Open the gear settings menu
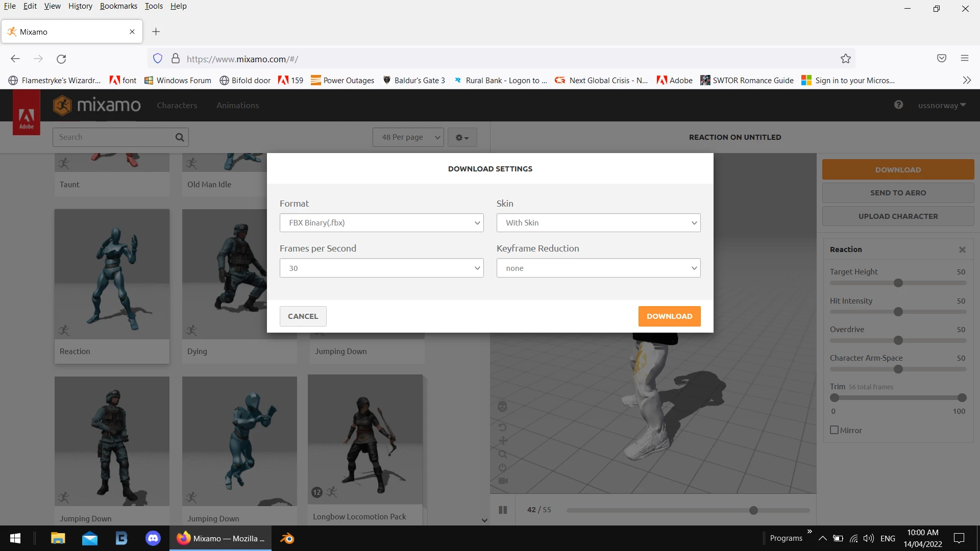The height and width of the screenshot is (551, 980). tap(462, 137)
